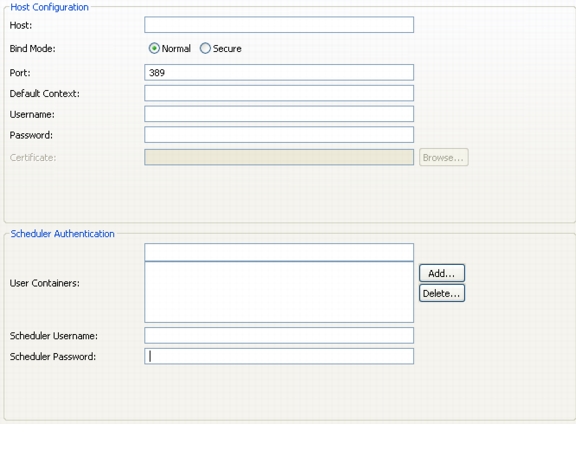Click the Password field under Host Configuration
Image resolution: width=576 pixels, height=454 pixels.
pyautogui.click(x=279, y=134)
